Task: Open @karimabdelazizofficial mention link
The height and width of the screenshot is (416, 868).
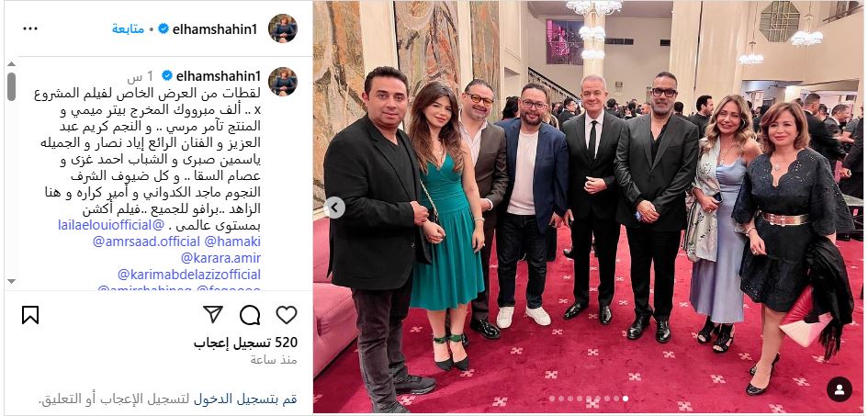Action: (x=189, y=275)
